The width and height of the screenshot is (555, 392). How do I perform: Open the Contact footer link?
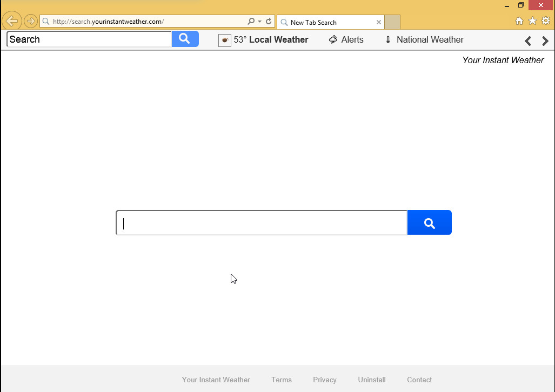tap(419, 380)
